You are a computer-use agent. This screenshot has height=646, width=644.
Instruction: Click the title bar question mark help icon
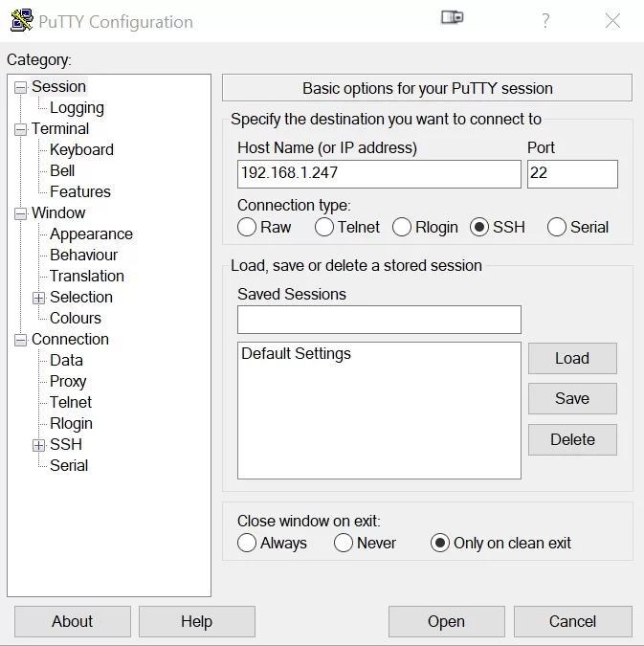click(x=545, y=21)
